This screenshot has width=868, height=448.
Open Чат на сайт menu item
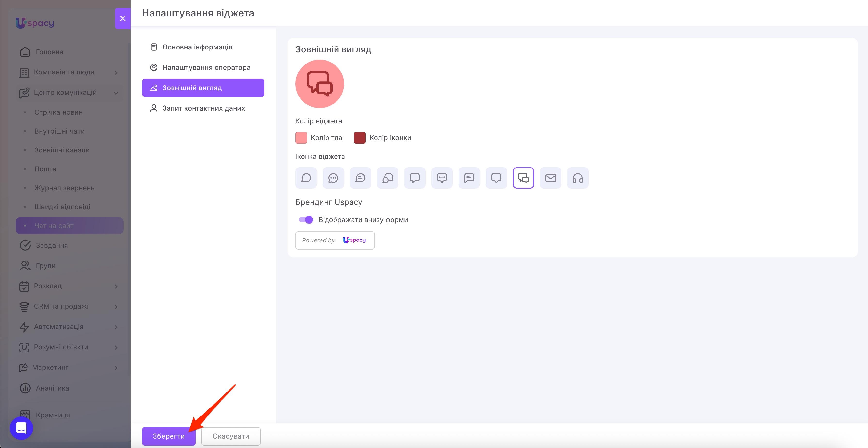click(x=69, y=226)
